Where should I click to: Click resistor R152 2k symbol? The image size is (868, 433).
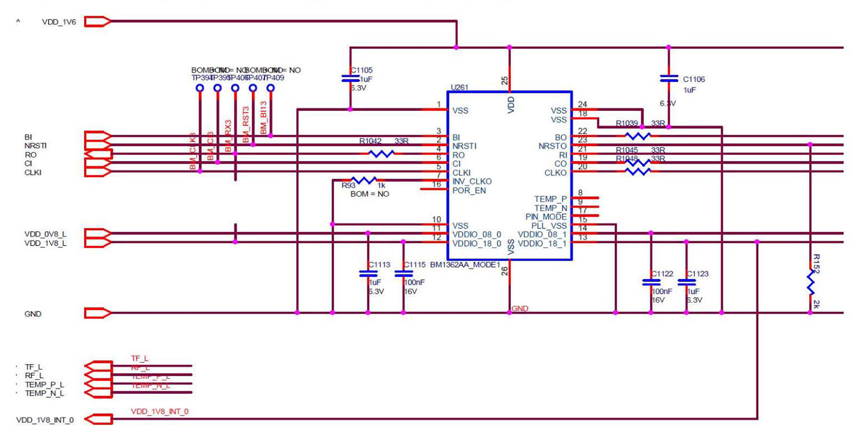810,283
